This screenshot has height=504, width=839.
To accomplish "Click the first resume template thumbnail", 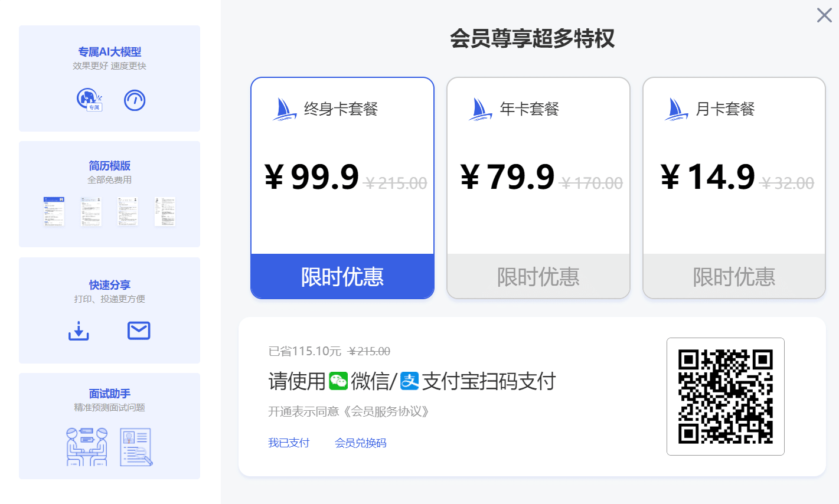I will (54, 211).
